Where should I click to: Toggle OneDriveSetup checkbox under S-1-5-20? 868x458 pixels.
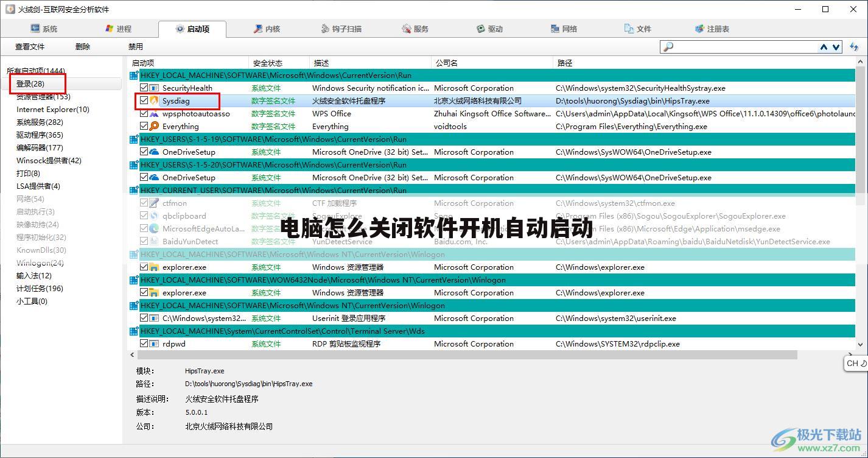144,178
